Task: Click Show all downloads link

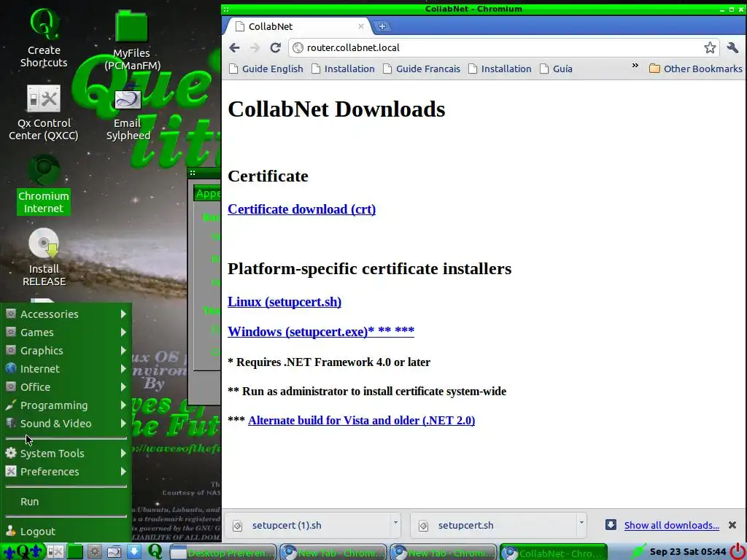Action: point(672,525)
